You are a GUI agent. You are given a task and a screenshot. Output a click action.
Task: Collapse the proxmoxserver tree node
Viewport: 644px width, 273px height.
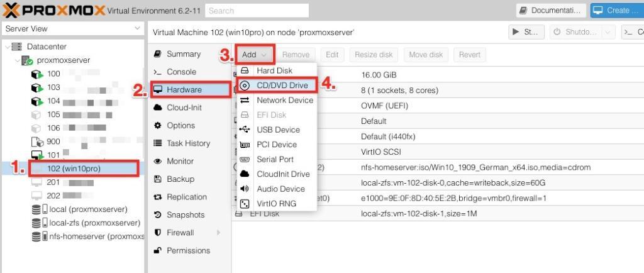pyautogui.click(x=17, y=60)
